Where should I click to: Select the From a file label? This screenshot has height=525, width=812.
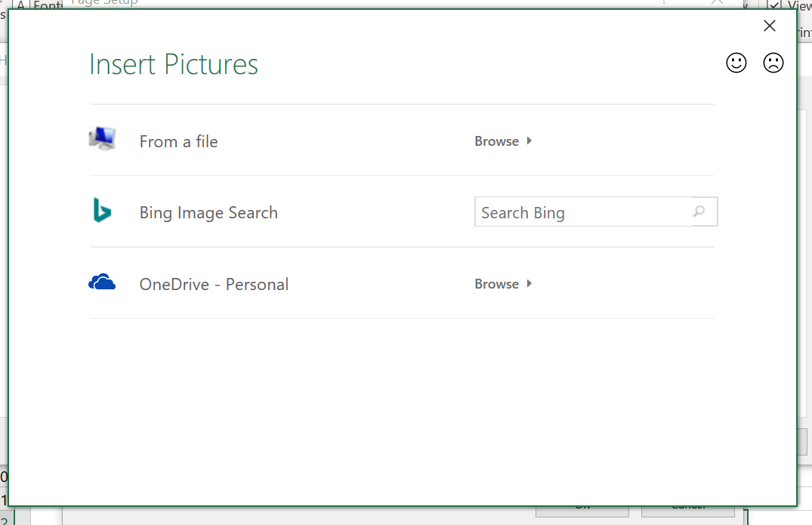pyautogui.click(x=178, y=141)
